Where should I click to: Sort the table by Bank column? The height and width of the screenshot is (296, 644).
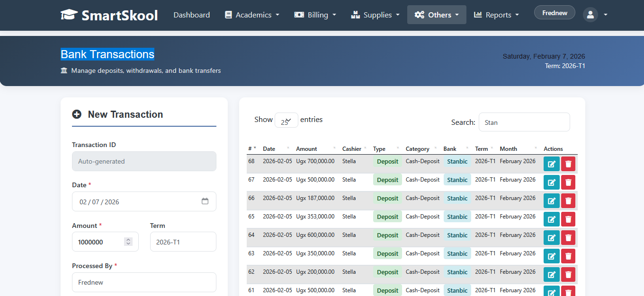450,149
